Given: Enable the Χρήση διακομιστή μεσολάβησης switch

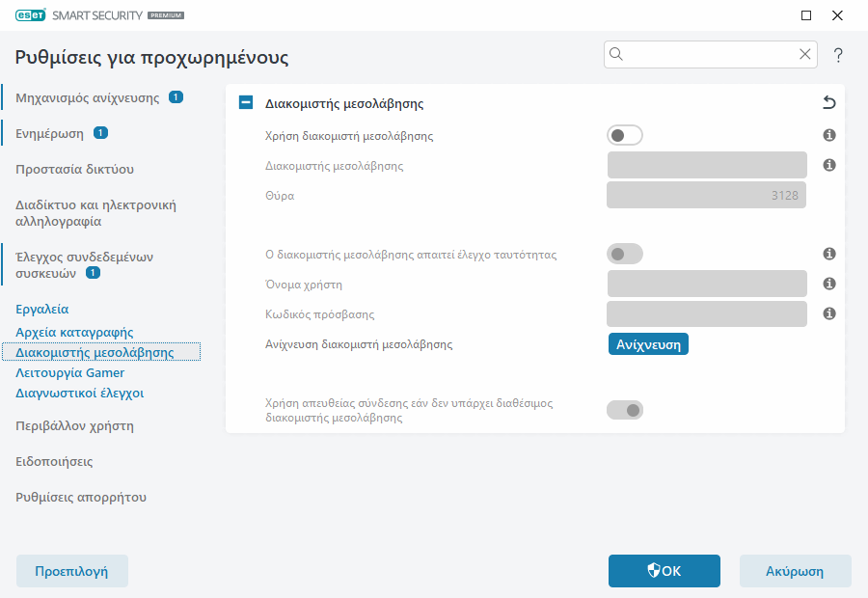Looking at the screenshot, I should click(624, 135).
